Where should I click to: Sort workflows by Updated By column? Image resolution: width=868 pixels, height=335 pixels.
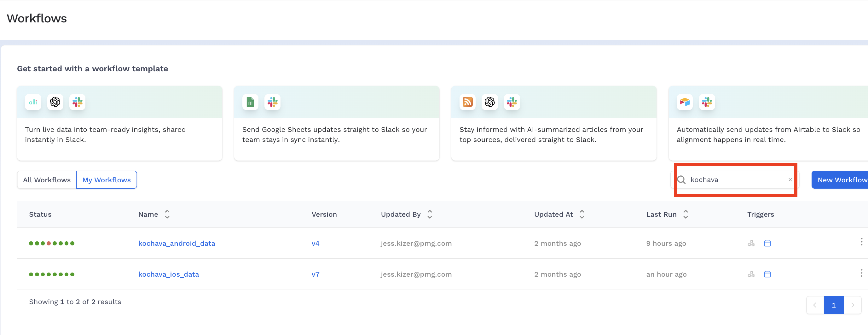tap(430, 214)
